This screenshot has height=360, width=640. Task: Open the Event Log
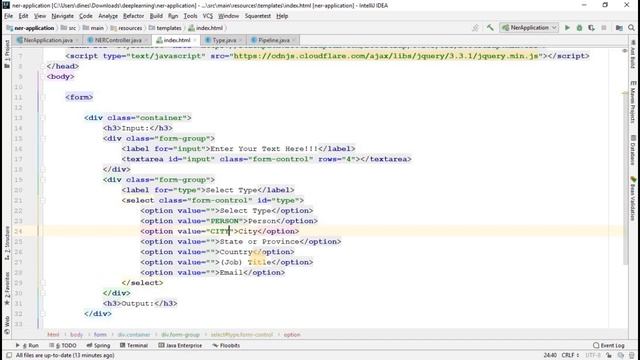609,345
